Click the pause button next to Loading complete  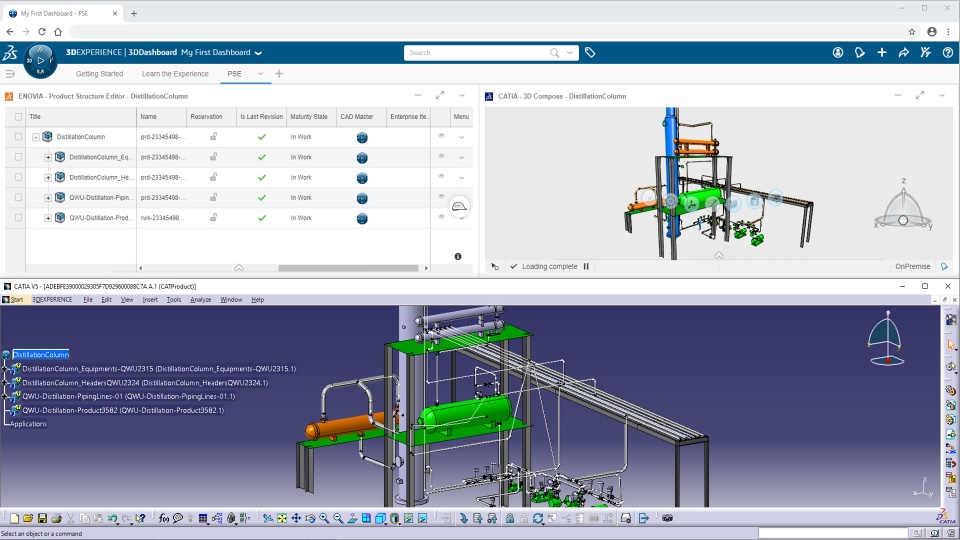point(586,266)
